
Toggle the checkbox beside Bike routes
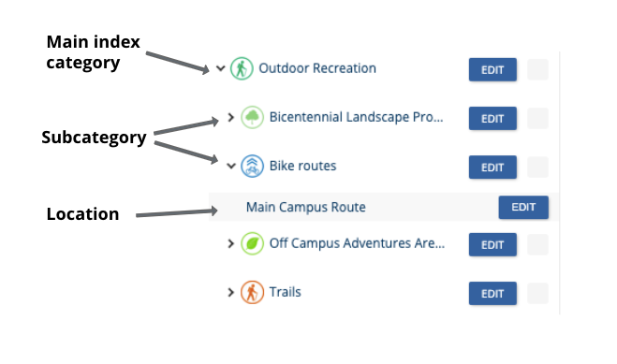537,167
